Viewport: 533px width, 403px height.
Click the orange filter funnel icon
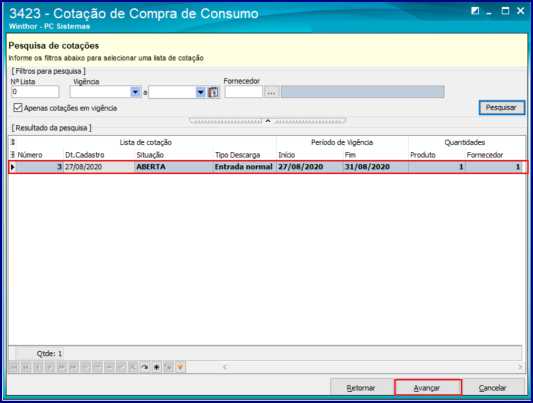(180, 367)
